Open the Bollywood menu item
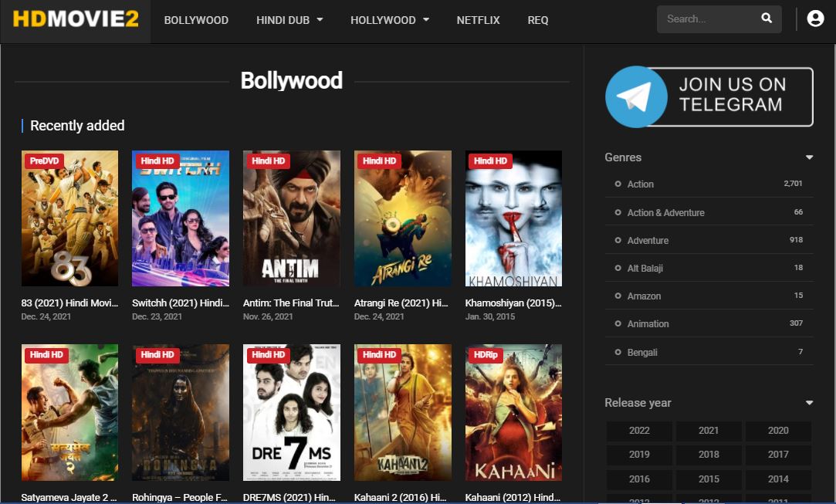 [196, 20]
